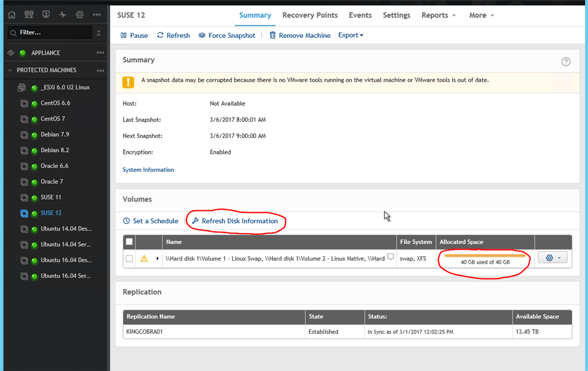This screenshot has width=588, height=371.
Task: Click the machine icon beside CentOS 6.6
Action: tap(24, 103)
